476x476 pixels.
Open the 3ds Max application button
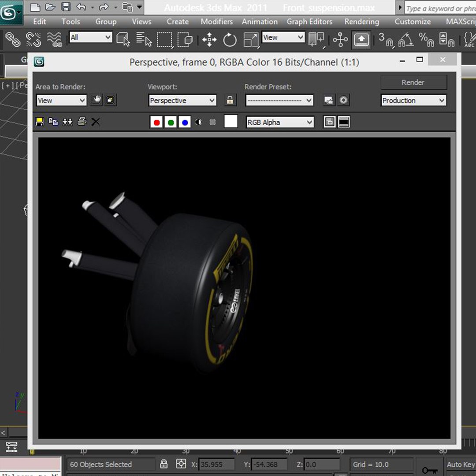(x=11, y=12)
